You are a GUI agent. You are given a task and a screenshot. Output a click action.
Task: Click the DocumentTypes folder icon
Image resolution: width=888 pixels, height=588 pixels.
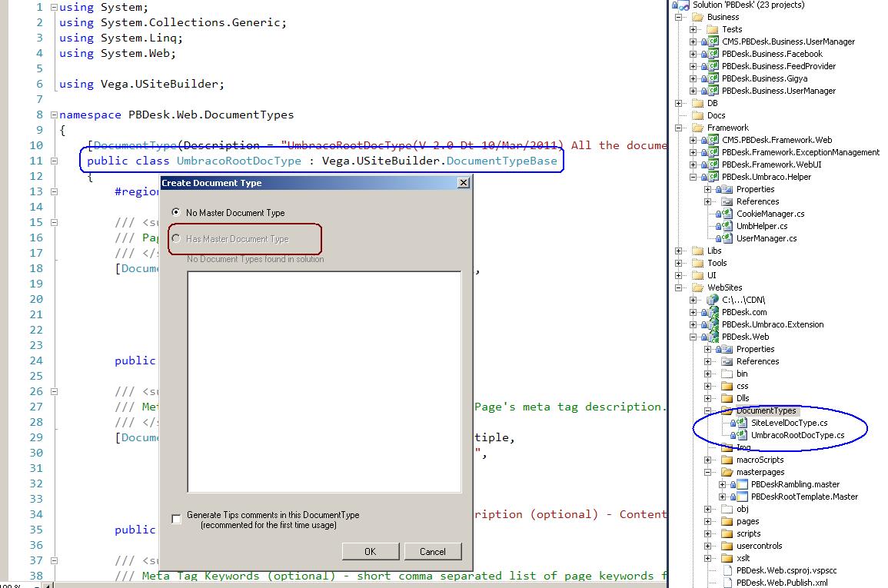[727, 410]
